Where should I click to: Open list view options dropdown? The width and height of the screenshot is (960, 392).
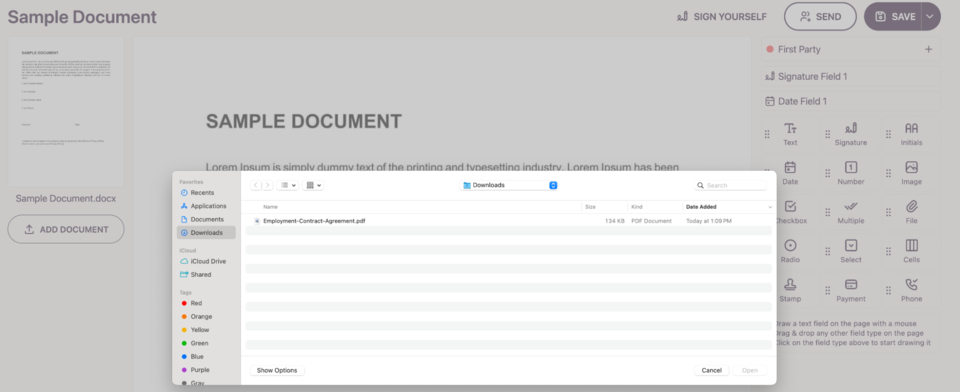(288, 185)
